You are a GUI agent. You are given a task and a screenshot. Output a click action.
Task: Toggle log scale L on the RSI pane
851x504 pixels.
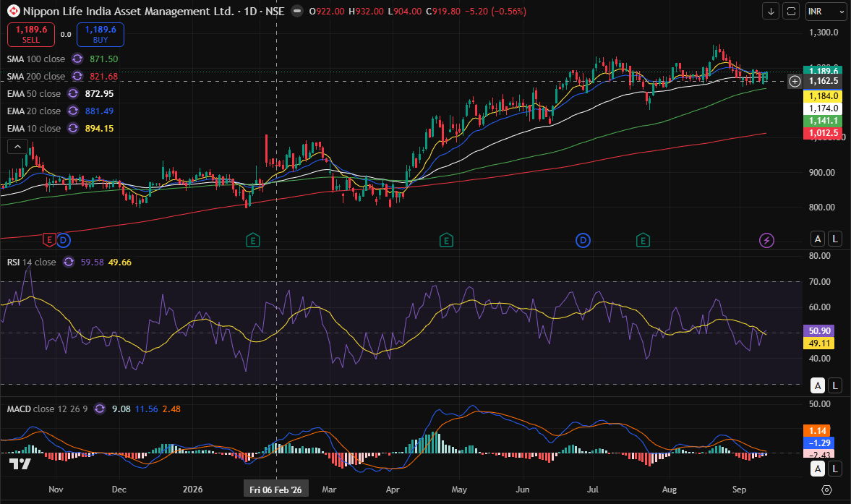pyautogui.click(x=834, y=385)
